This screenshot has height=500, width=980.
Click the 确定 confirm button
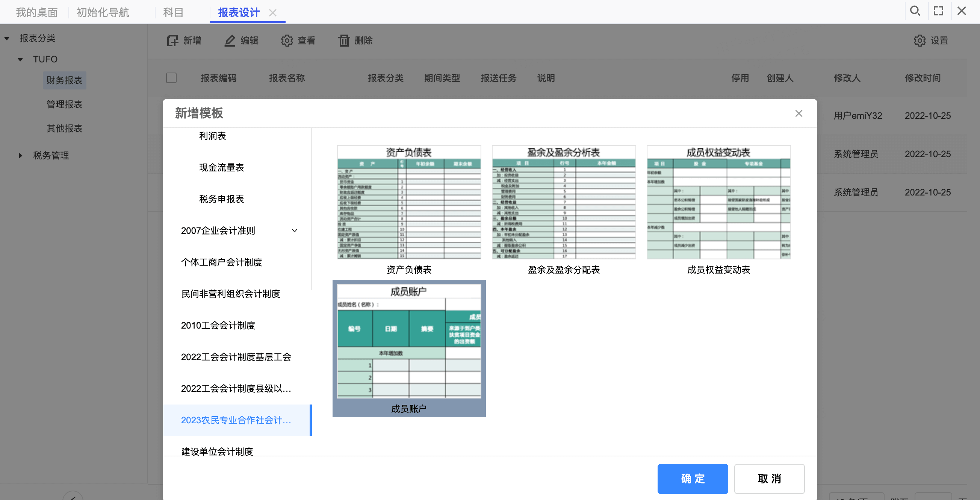point(693,478)
